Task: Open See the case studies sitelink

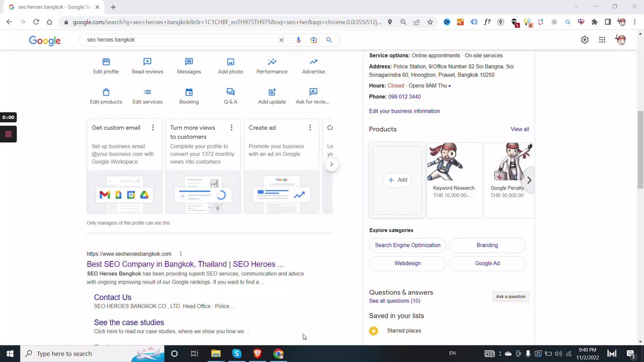Action: 129,322
